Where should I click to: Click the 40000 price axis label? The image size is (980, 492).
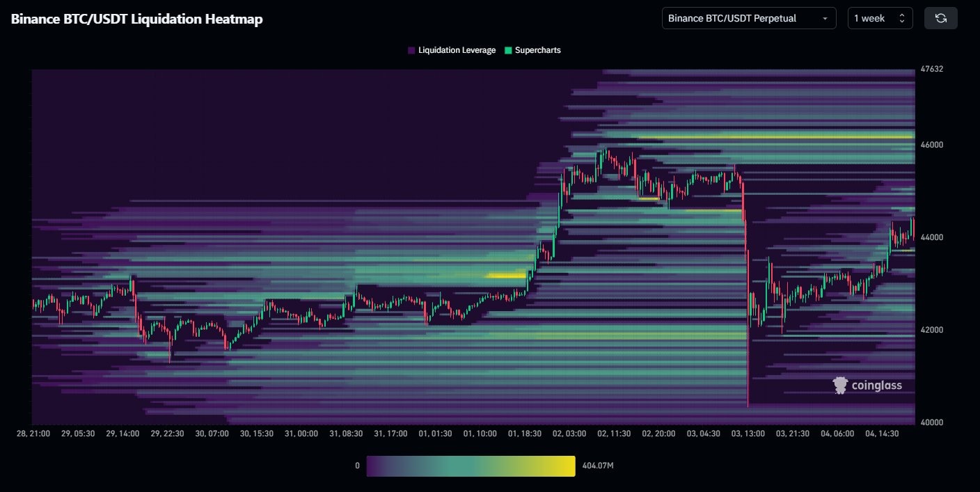[x=931, y=422]
